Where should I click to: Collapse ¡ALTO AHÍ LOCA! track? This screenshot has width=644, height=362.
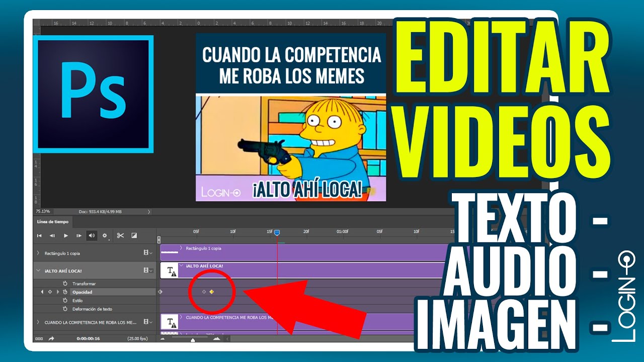point(39,270)
